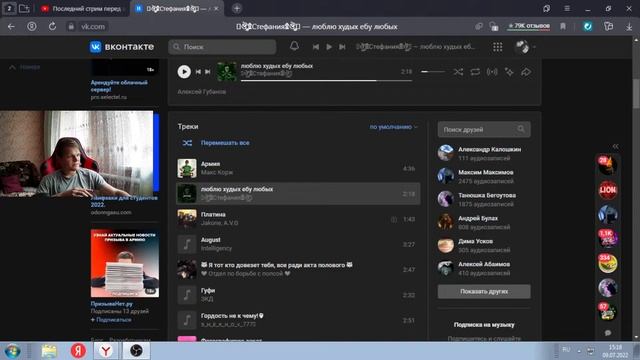Open sorting dropdown 'по умолчанию'
The width and height of the screenshot is (640, 360).
(x=393, y=127)
